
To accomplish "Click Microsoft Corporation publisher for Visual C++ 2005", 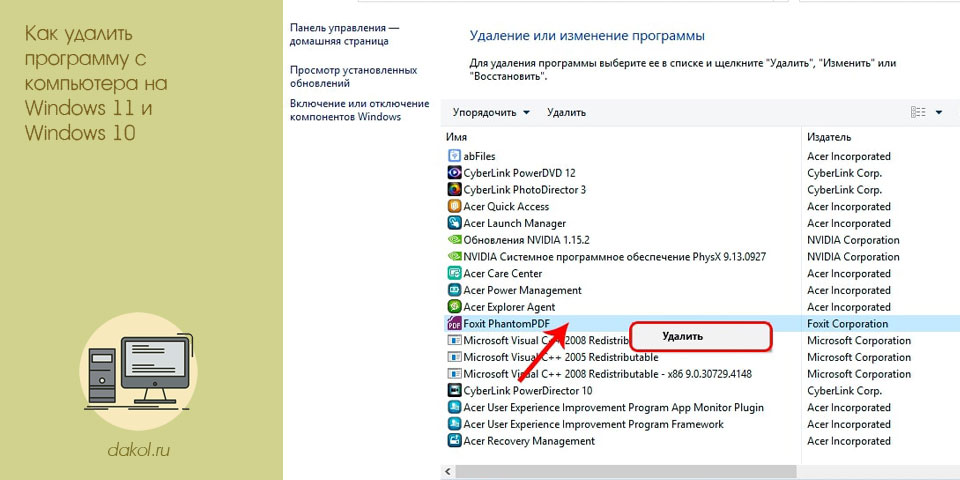I will pos(859,357).
